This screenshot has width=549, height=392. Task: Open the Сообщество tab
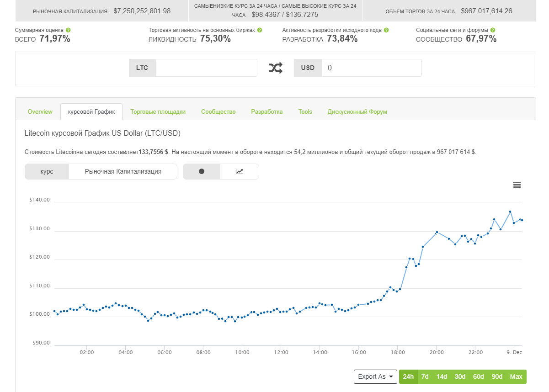pyautogui.click(x=219, y=112)
